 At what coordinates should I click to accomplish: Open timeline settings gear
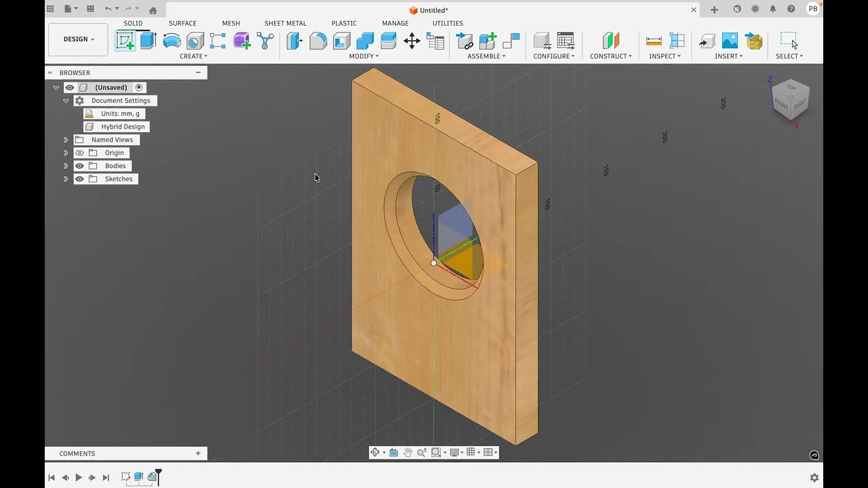coord(814,478)
